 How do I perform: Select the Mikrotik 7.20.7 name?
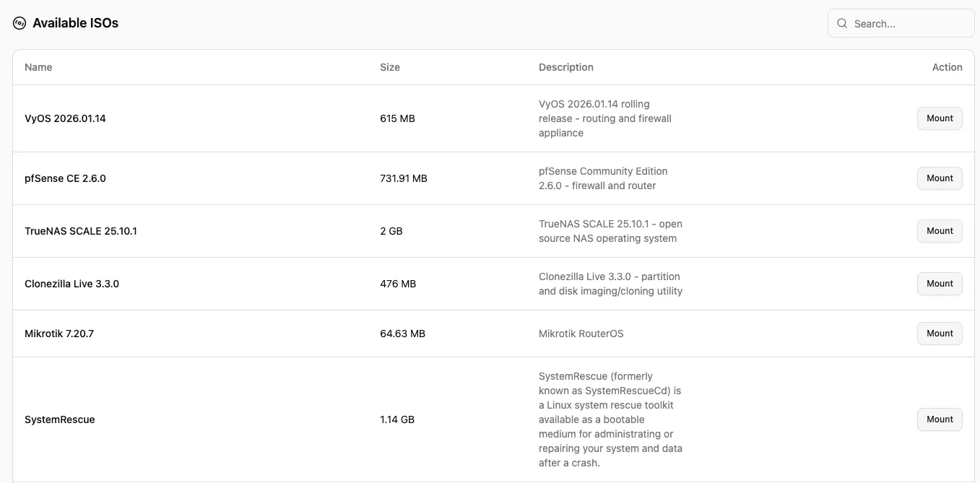click(59, 334)
